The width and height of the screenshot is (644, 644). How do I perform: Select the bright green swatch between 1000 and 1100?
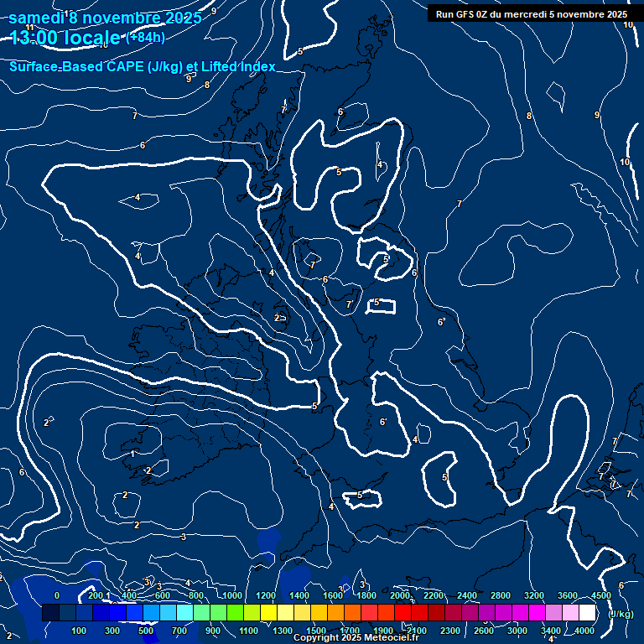coord(235,612)
